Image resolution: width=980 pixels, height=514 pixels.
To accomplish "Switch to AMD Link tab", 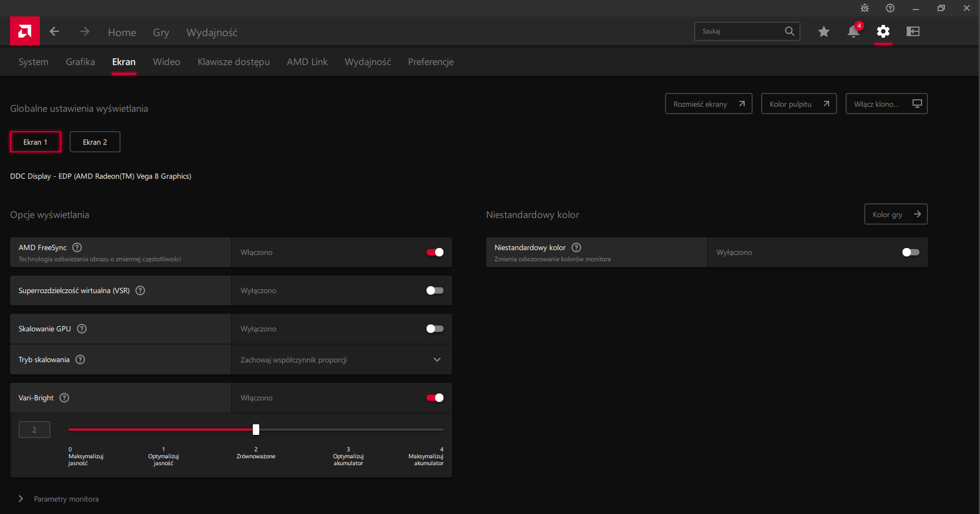I will tap(307, 62).
